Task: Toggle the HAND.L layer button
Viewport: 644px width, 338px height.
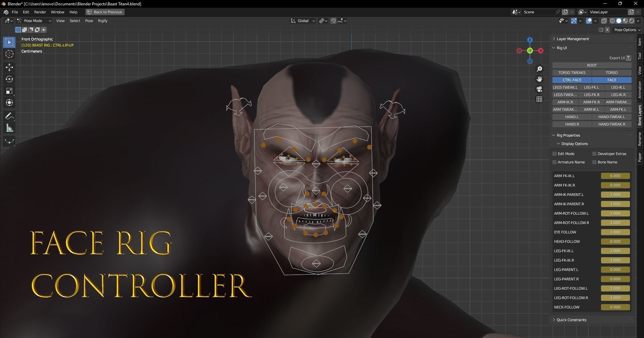Action: tap(572, 117)
